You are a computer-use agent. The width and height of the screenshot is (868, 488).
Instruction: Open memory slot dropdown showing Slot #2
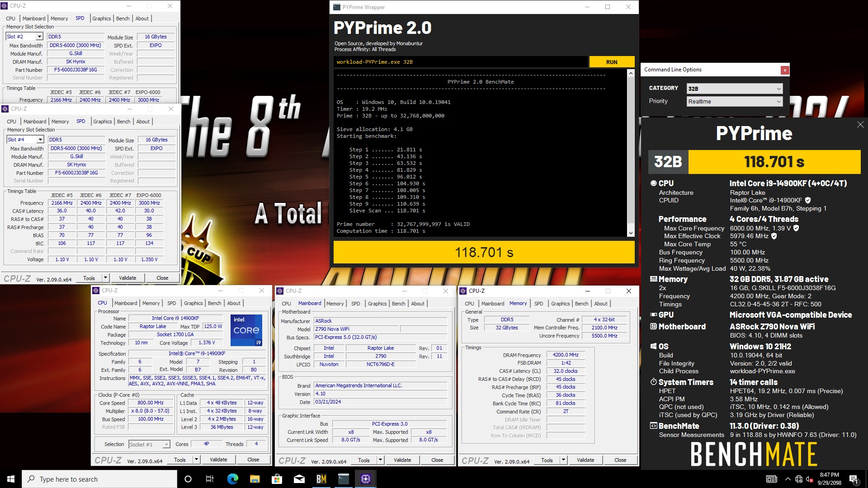click(24, 37)
